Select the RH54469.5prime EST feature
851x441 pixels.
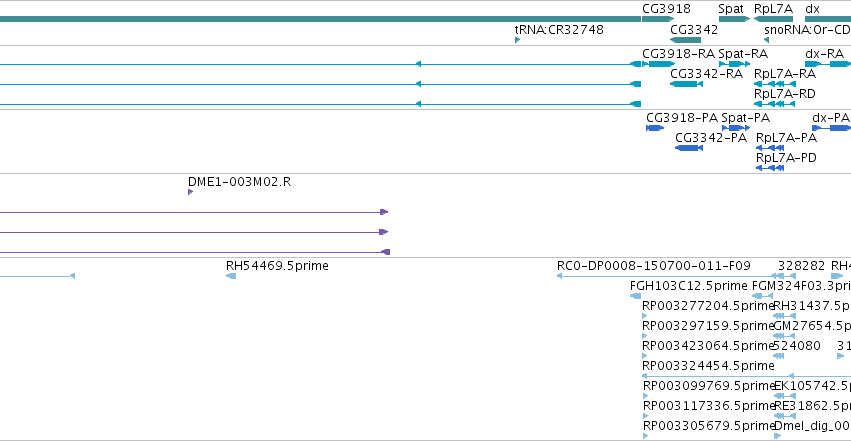point(231,276)
